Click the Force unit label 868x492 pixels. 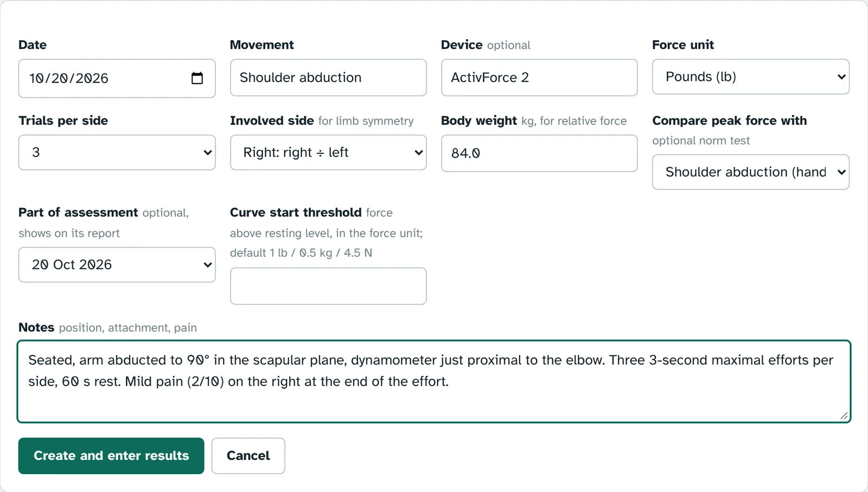(x=683, y=45)
